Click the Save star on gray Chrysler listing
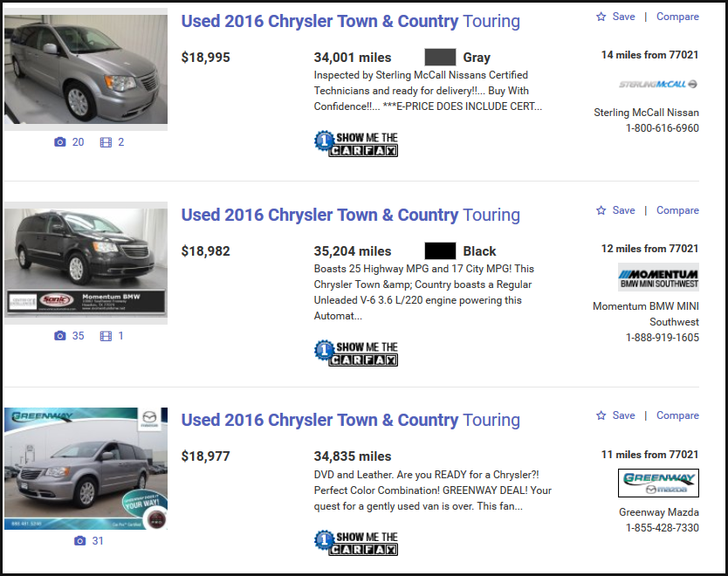728x576 pixels. (601, 17)
